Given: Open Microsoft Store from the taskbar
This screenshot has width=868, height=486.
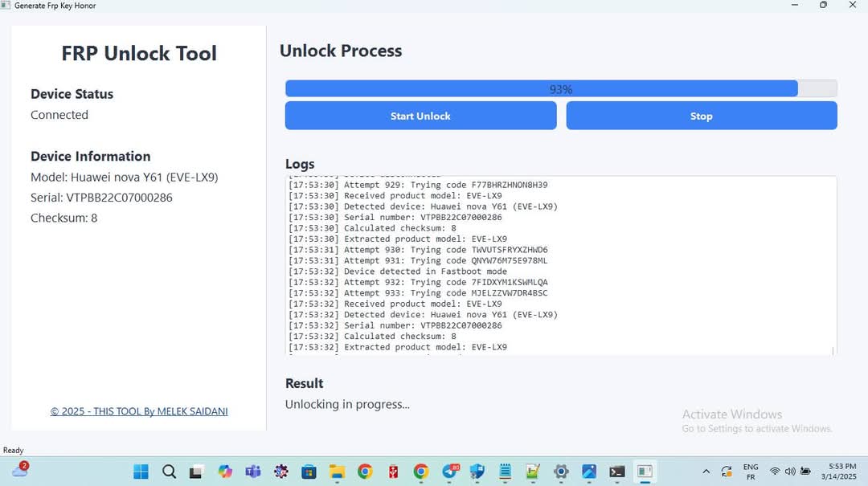Looking at the screenshot, I should pyautogui.click(x=309, y=472).
